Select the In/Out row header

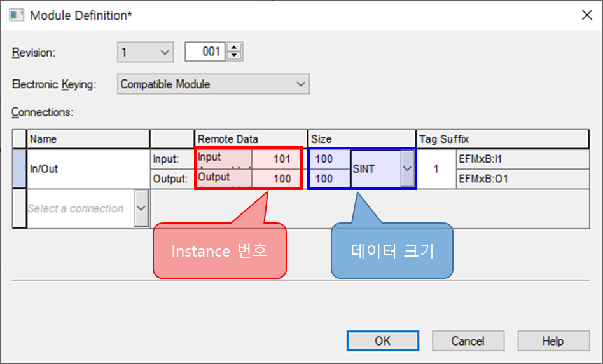coord(19,169)
